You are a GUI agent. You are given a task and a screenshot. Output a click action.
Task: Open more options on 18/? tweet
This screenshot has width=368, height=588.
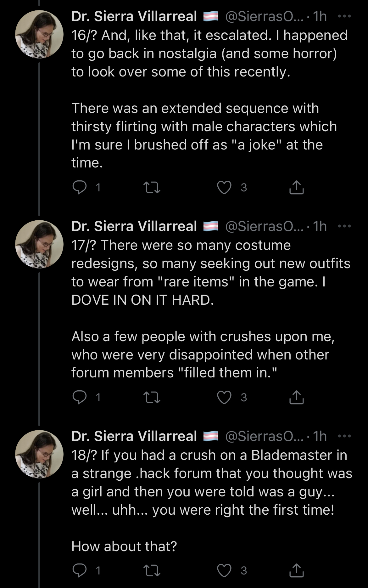344,436
